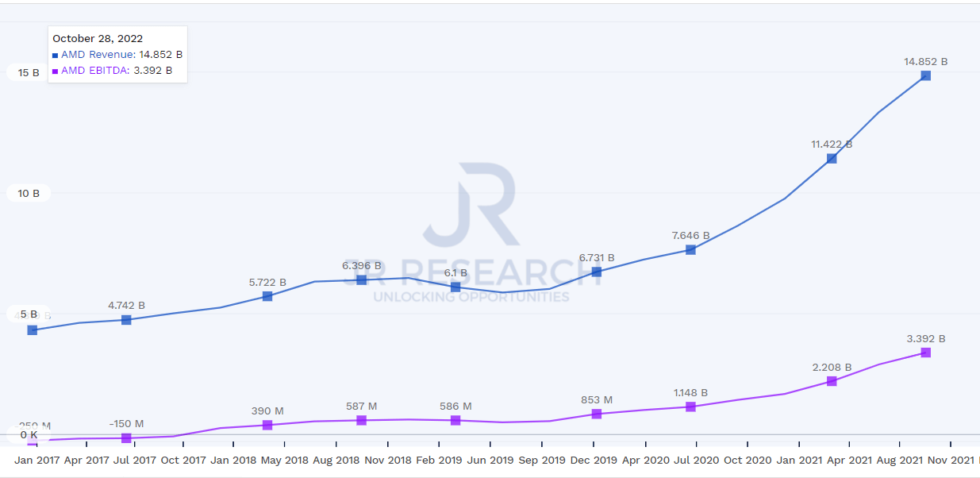Screen dimensions: 980x478
Task: Click the purple AMD EBITDA swatch in tooltip
Action: coord(55,71)
